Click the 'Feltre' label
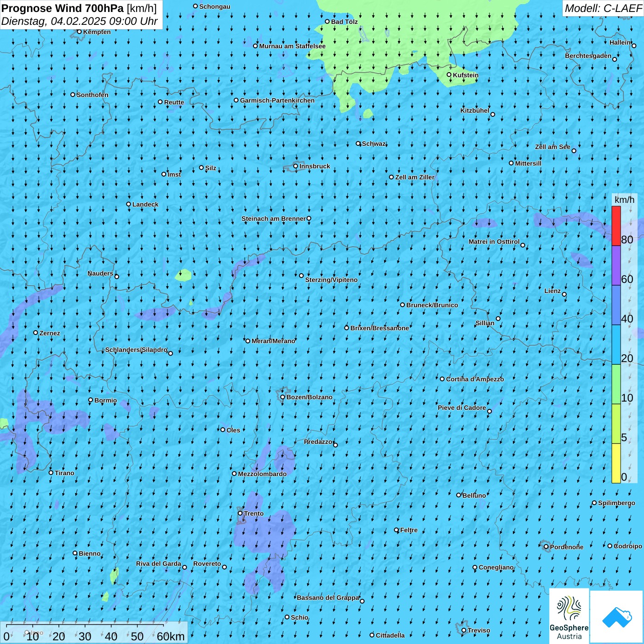The height and width of the screenshot is (644, 644). (409, 530)
